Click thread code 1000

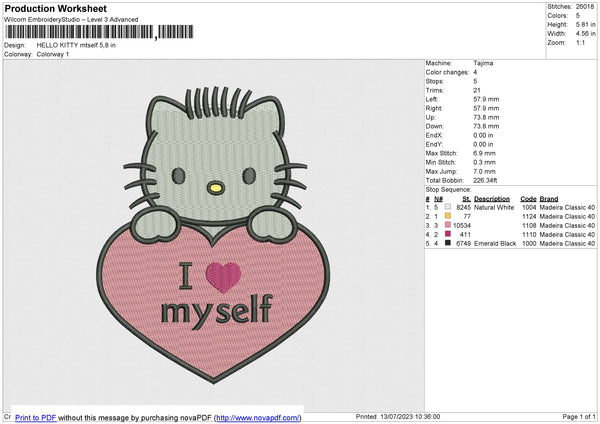529,243
